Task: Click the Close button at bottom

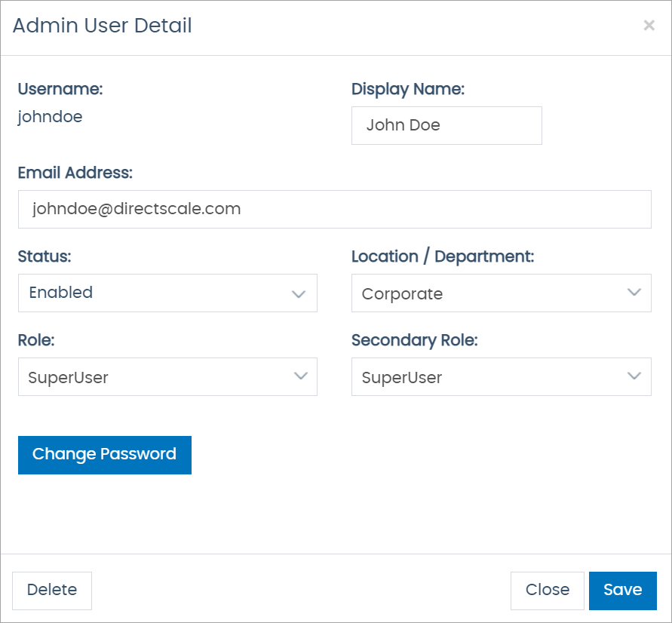Action: (547, 591)
